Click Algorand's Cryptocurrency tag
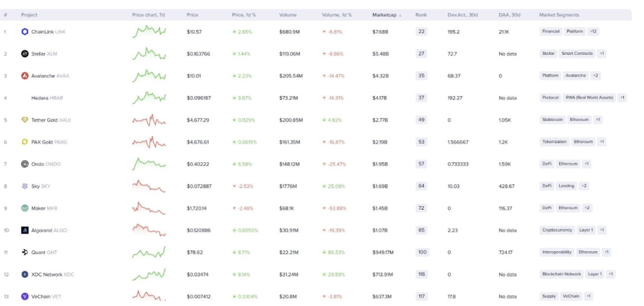Screen dimensions: 644x306 557,230
